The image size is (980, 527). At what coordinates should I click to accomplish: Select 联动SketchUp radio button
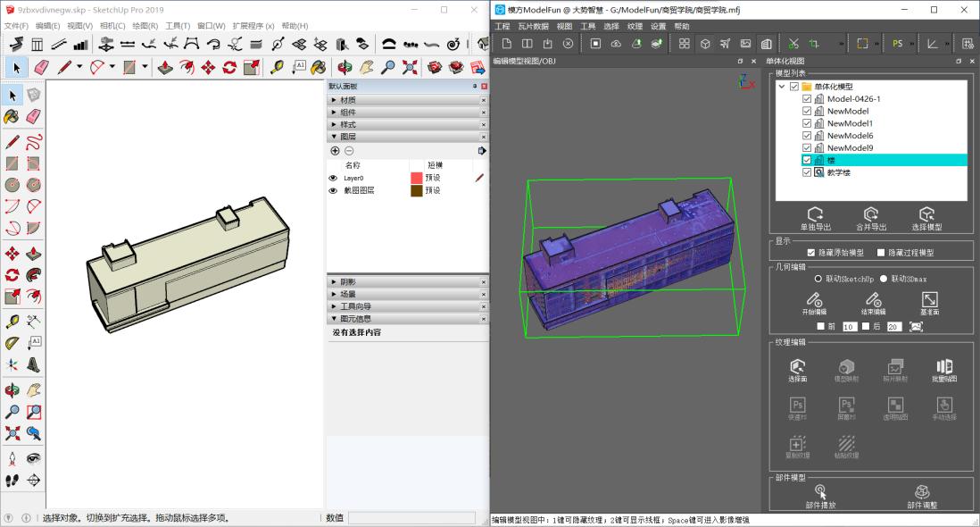click(818, 279)
